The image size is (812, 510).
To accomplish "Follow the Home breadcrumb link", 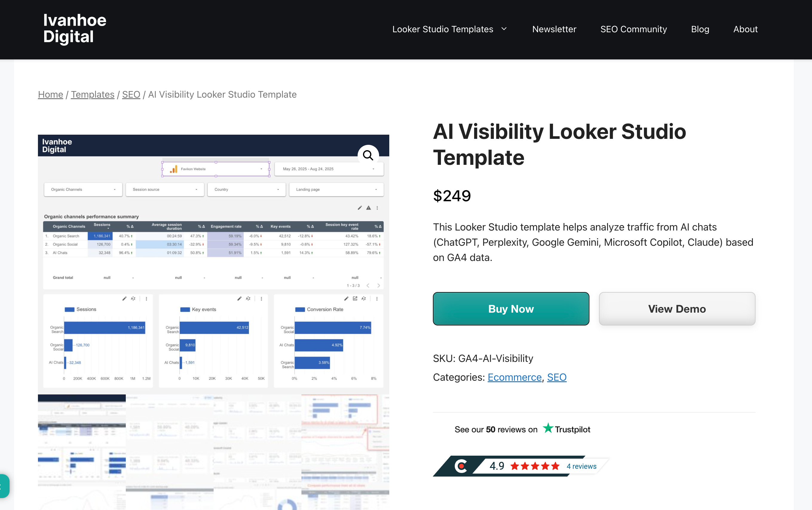I will click(x=50, y=94).
